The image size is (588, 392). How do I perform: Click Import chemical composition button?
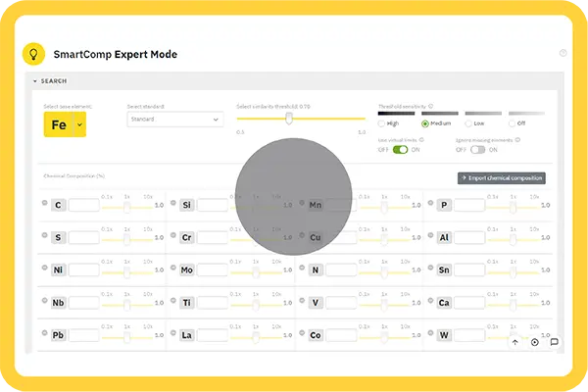(501, 178)
